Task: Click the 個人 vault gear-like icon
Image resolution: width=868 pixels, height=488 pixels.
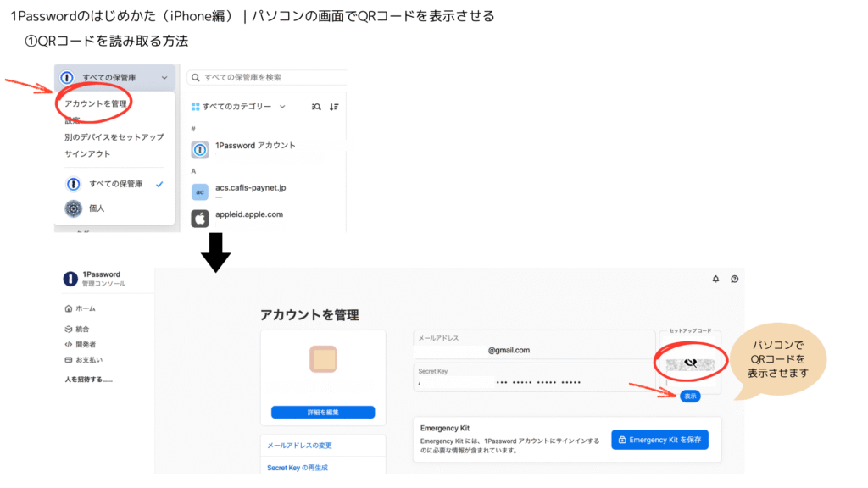Action: [73, 208]
